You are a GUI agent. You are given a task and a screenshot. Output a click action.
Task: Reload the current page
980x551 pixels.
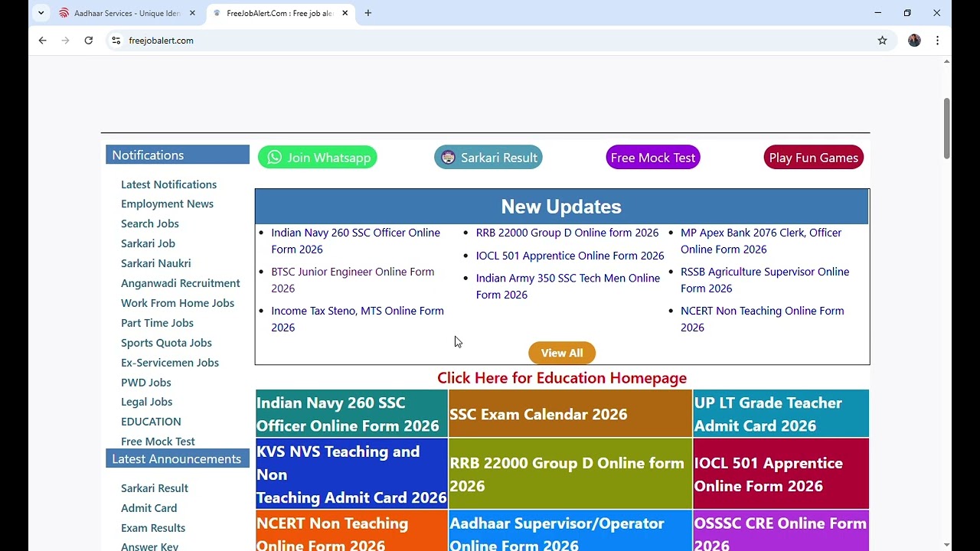[89, 41]
